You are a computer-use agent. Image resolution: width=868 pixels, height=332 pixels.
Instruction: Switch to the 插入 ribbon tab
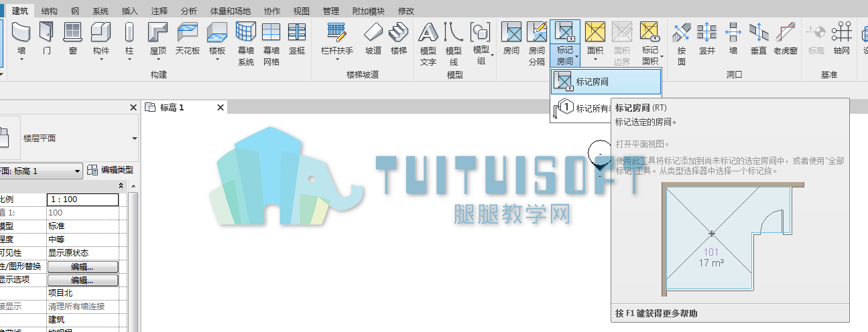130,11
